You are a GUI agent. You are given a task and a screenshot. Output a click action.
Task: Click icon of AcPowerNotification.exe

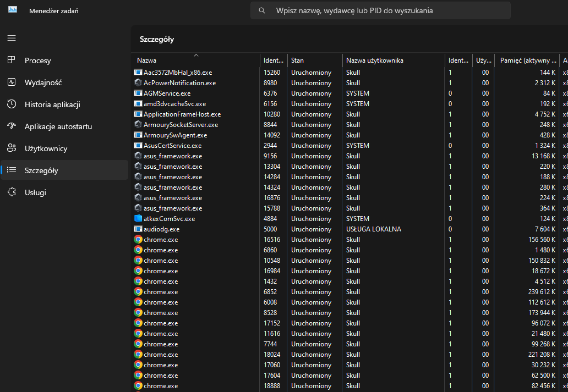pyautogui.click(x=138, y=83)
